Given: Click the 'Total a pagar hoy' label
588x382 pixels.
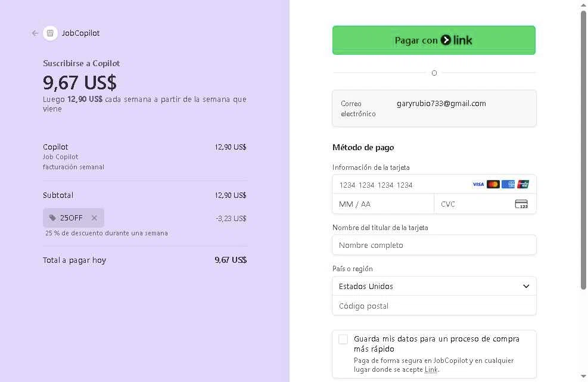Looking at the screenshot, I should 74,260.
